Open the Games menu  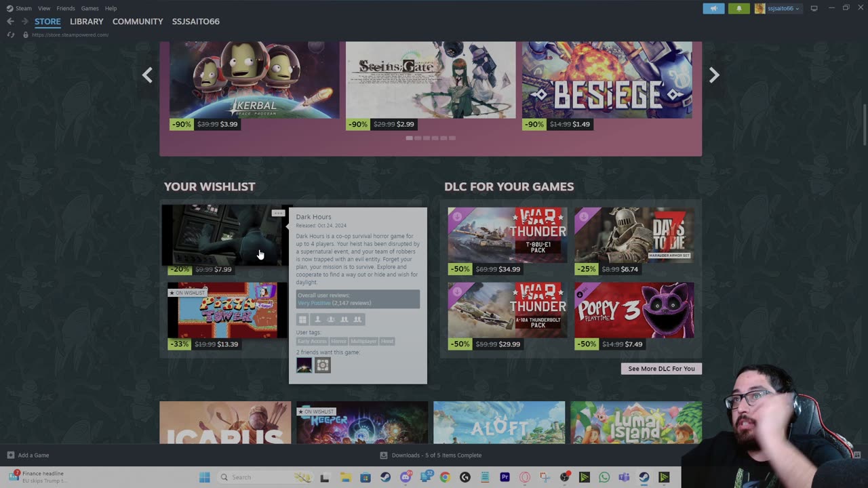[x=90, y=8]
